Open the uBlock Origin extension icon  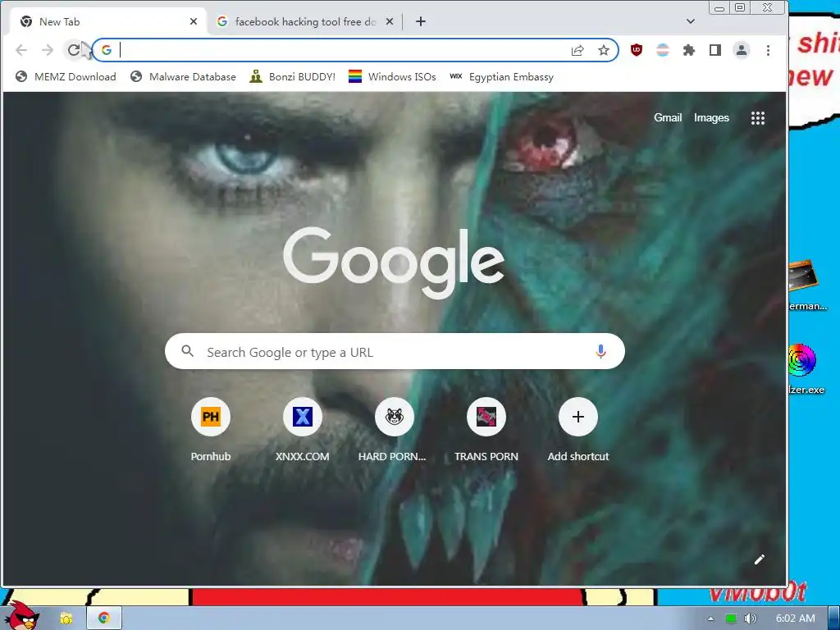click(636, 50)
